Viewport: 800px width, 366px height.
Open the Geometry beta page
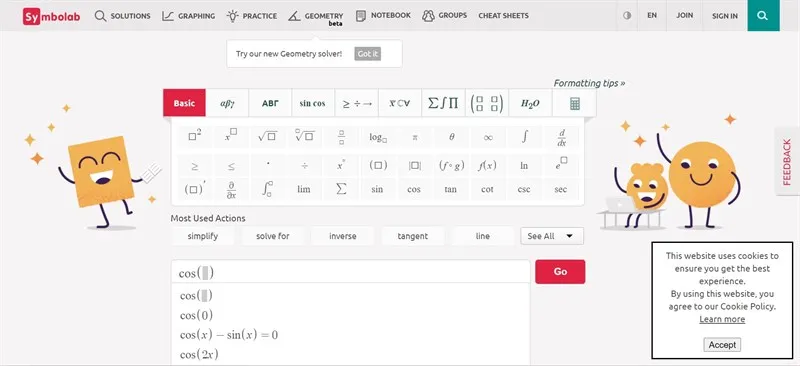coord(315,17)
